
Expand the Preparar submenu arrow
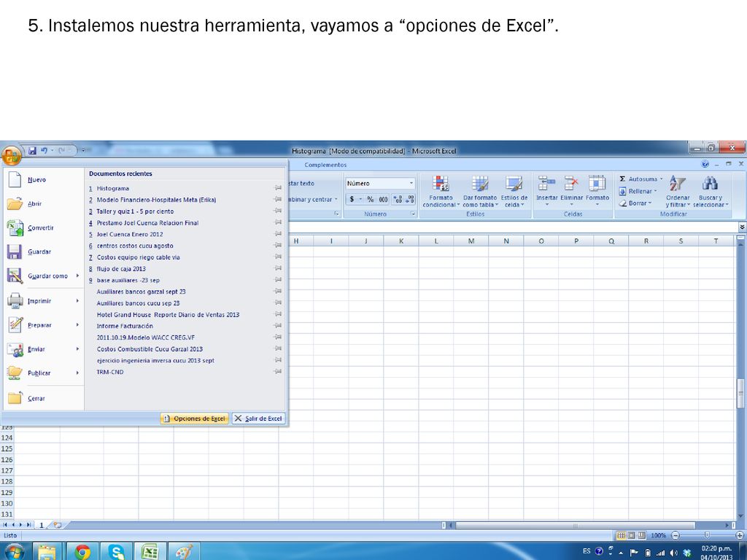(77, 324)
